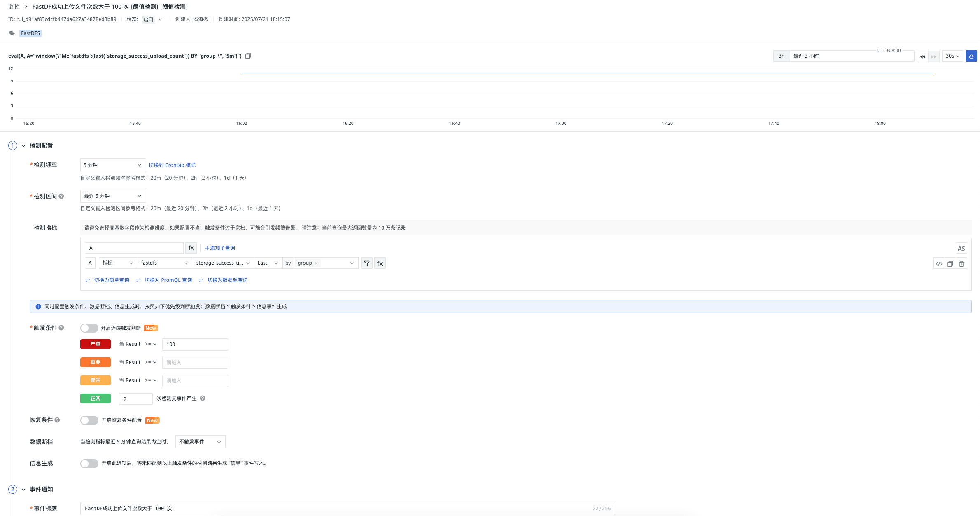Delete query row A

961,264
